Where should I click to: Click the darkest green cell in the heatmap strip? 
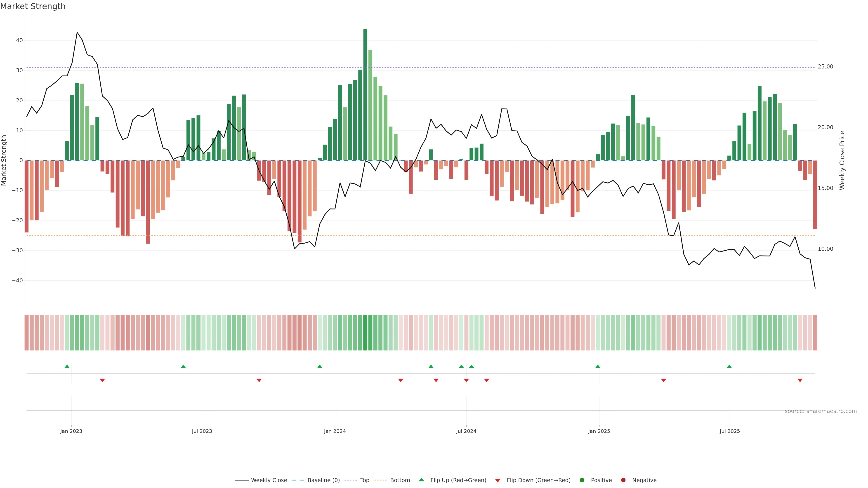[365, 333]
